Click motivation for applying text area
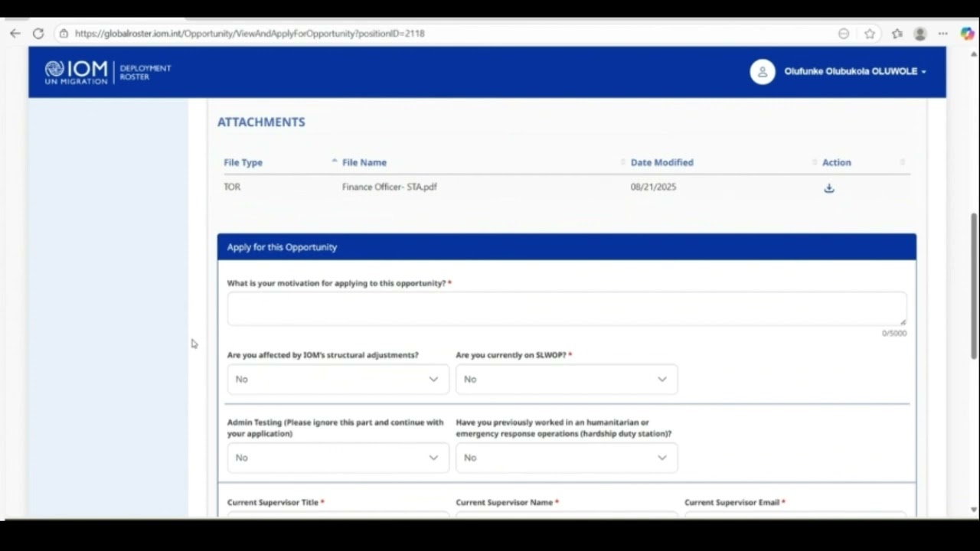Viewport: 980px width, 551px height. [x=567, y=309]
